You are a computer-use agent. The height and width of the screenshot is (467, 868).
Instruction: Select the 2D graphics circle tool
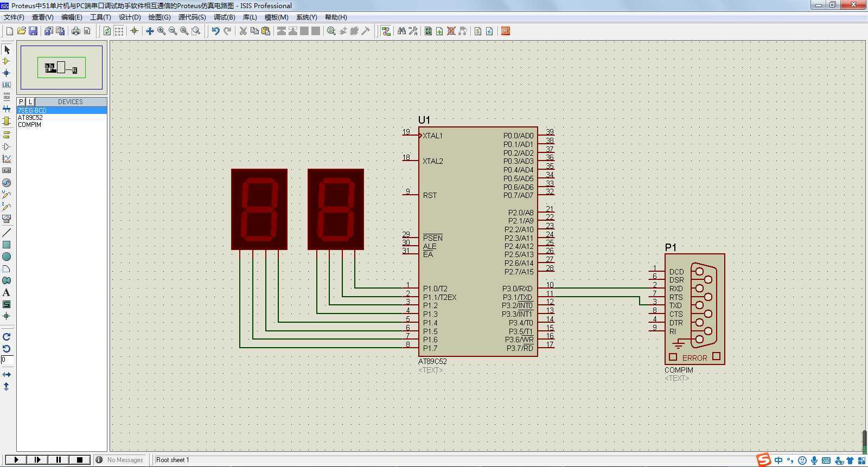(7, 257)
